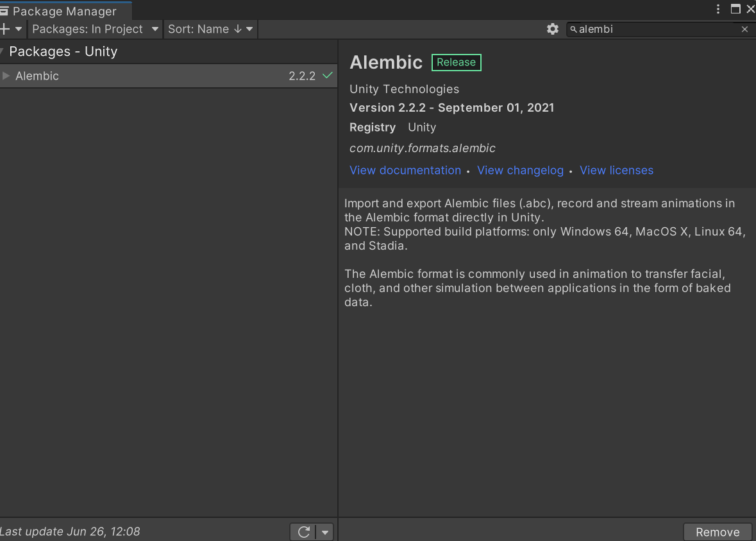Click the add package plus icon
This screenshot has width=756, height=541.
[5, 29]
